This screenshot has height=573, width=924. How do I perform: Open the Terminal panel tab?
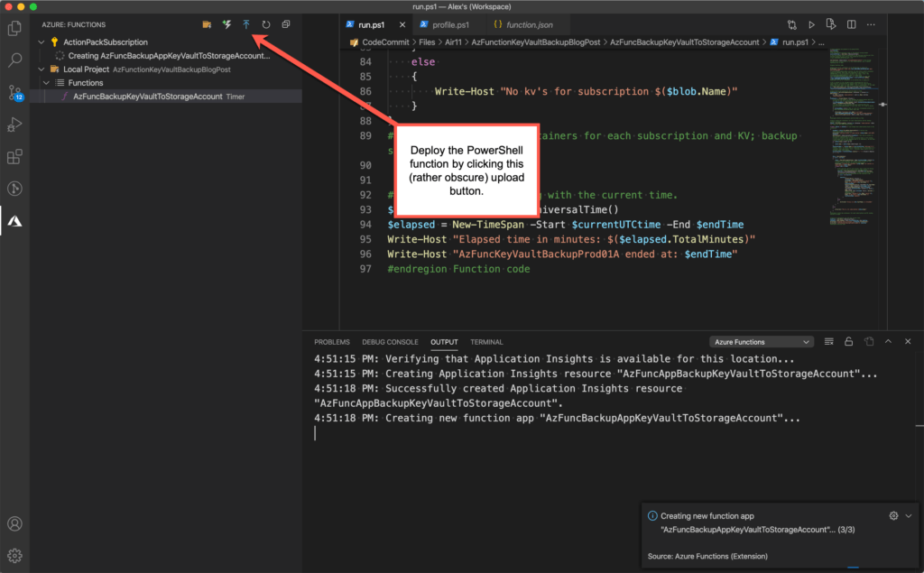tap(486, 342)
